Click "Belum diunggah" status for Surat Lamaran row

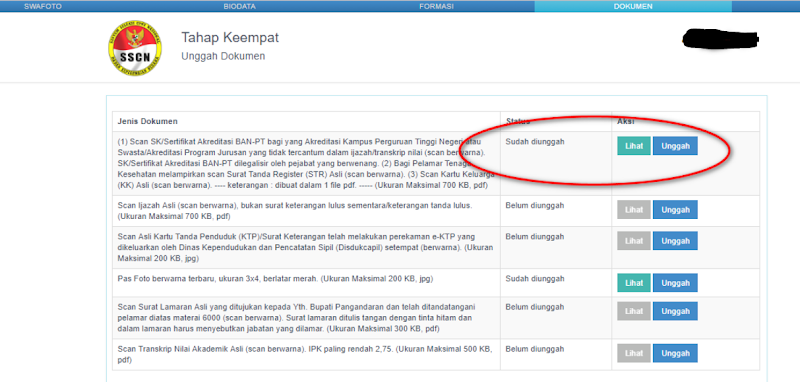[535, 307]
